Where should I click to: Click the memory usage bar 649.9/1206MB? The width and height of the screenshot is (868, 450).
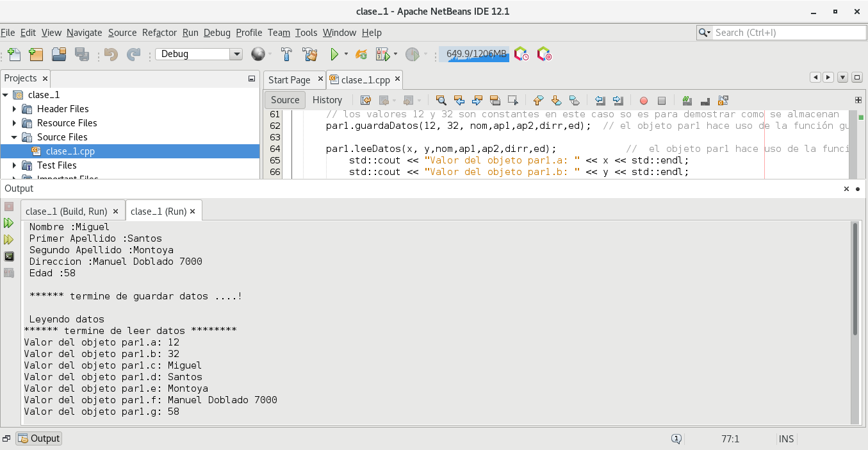[x=475, y=54]
